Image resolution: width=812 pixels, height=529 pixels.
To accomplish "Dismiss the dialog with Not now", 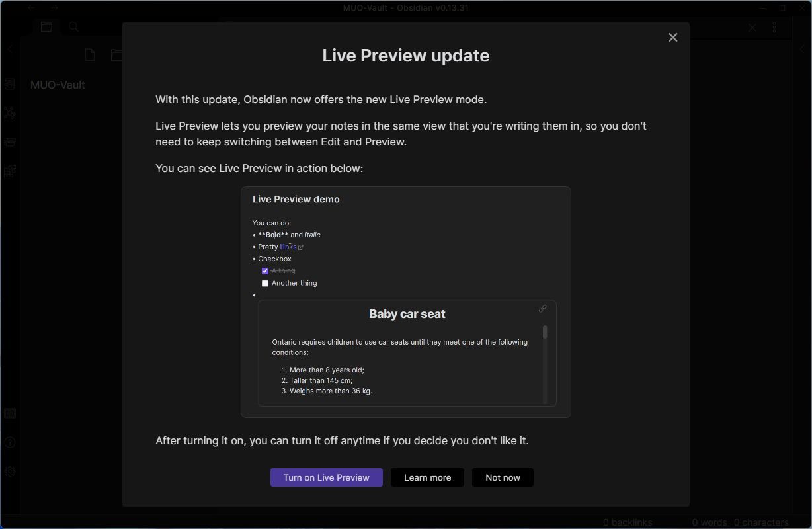I will pyautogui.click(x=502, y=477).
